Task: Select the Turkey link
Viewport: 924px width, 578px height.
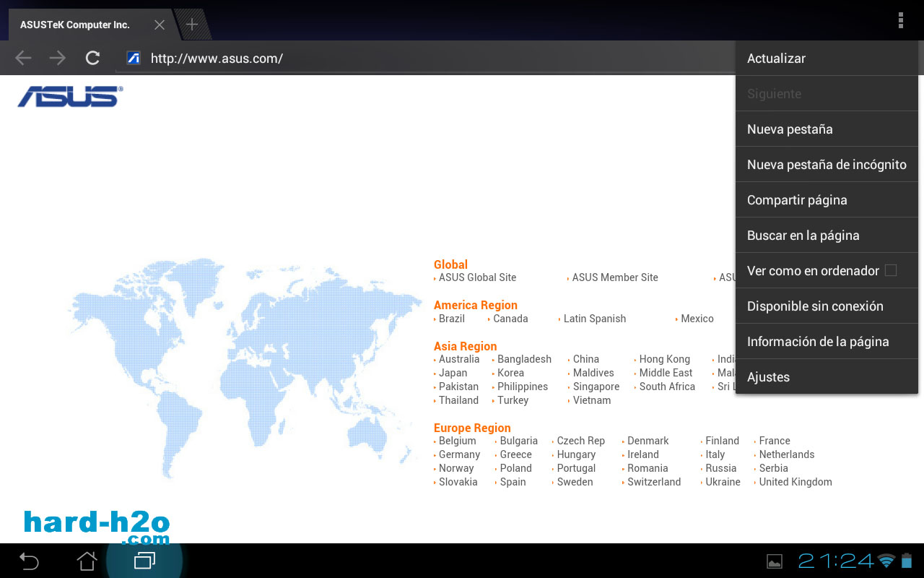Action: [513, 400]
